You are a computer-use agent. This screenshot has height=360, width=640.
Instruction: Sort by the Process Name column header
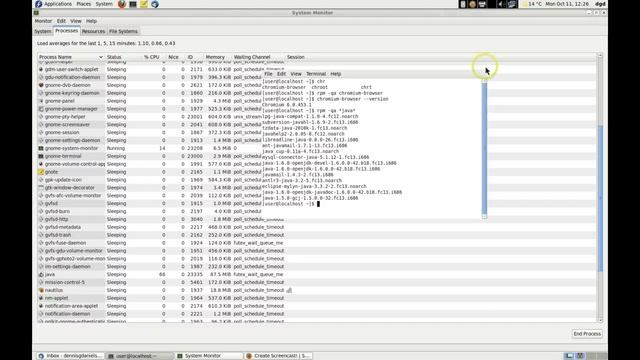[x=71, y=57]
